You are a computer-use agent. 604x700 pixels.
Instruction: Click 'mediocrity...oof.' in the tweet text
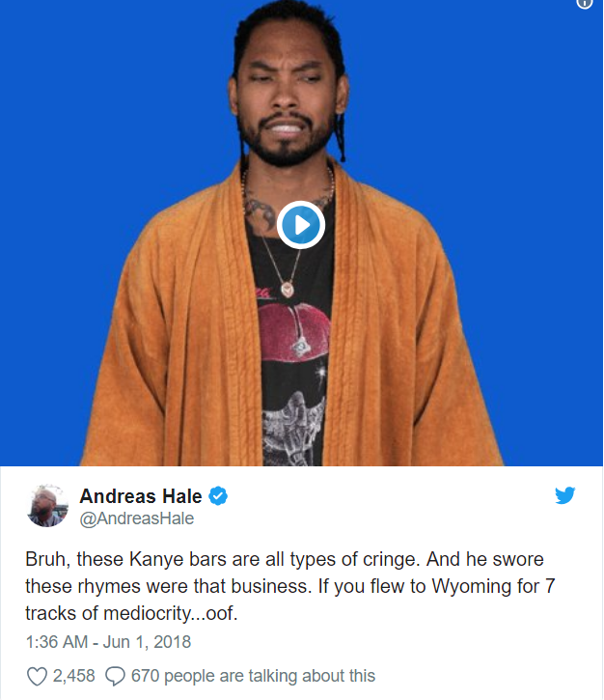(171, 613)
